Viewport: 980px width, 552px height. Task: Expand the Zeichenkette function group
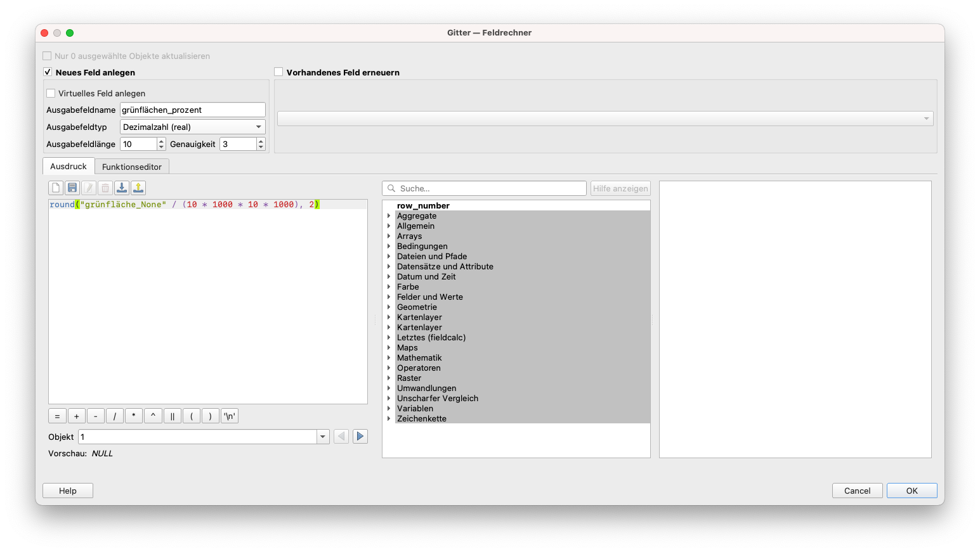(x=389, y=419)
